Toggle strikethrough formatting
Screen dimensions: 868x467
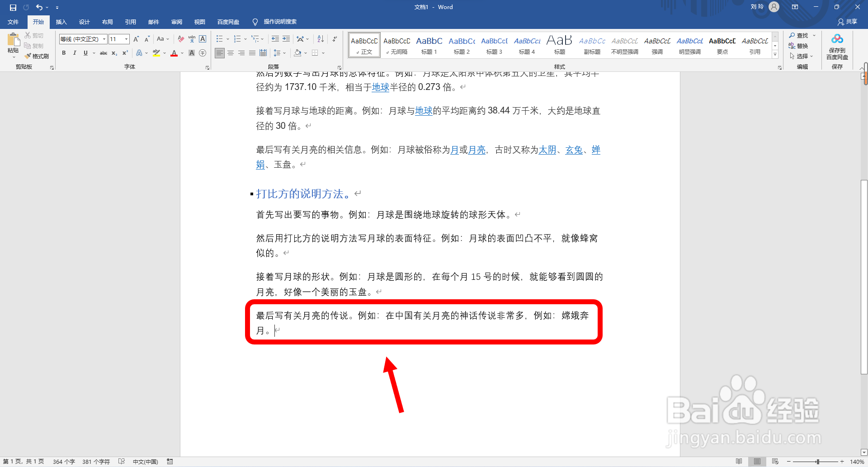(104, 53)
